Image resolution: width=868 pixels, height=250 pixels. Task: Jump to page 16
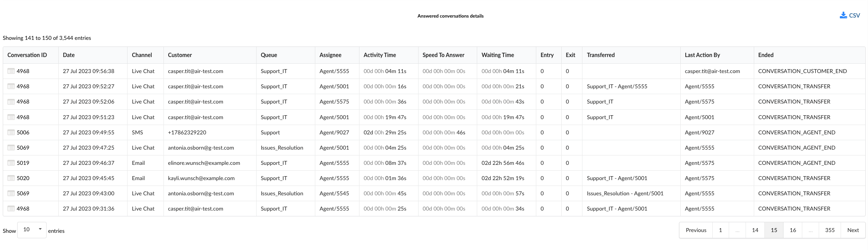[x=793, y=230]
